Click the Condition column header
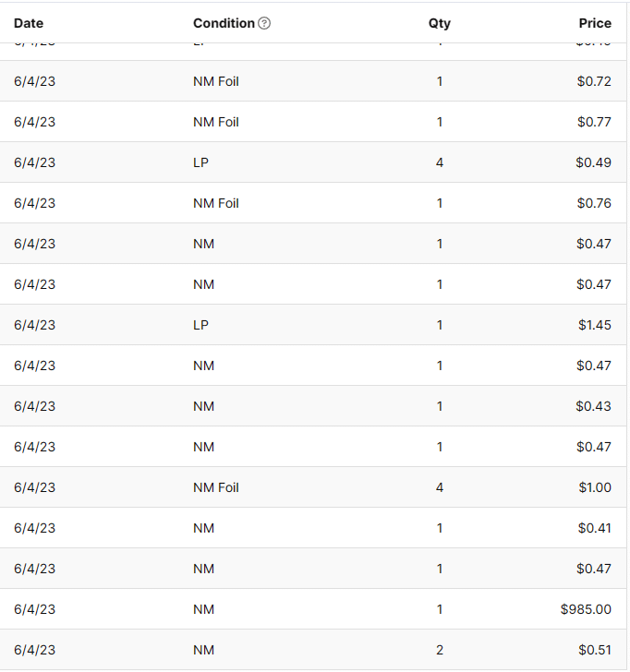Image resolution: width=630 pixels, height=672 pixels. (224, 23)
